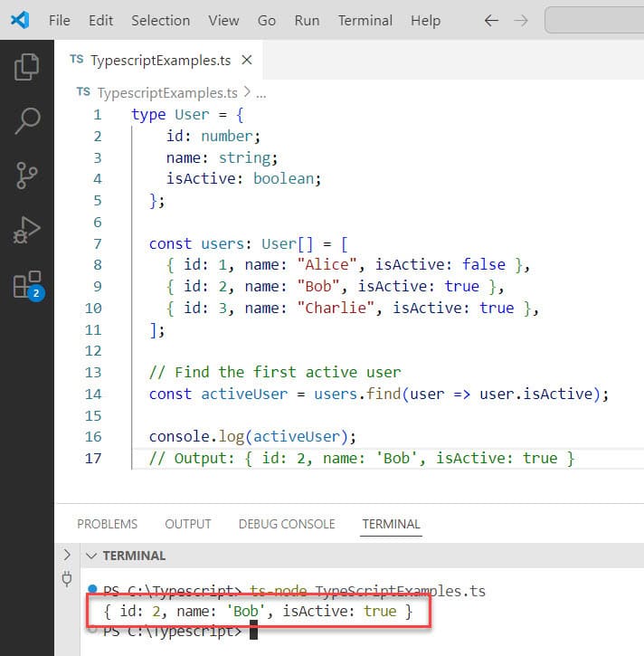Viewport: 644px width, 656px height.
Task: Click 'console' on line 16
Action: pos(179,437)
